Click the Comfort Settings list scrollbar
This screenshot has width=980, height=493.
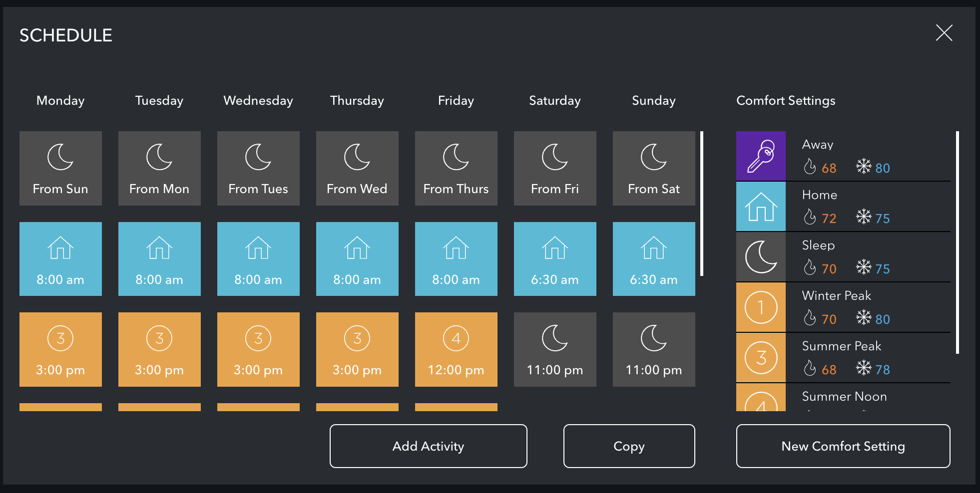coord(957,243)
